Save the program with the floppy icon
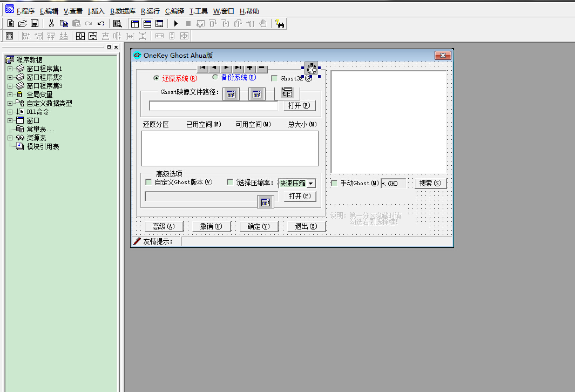Image resolution: width=575 pixels, height=392 pixels. pyautogui.click(x=35, y=24)
